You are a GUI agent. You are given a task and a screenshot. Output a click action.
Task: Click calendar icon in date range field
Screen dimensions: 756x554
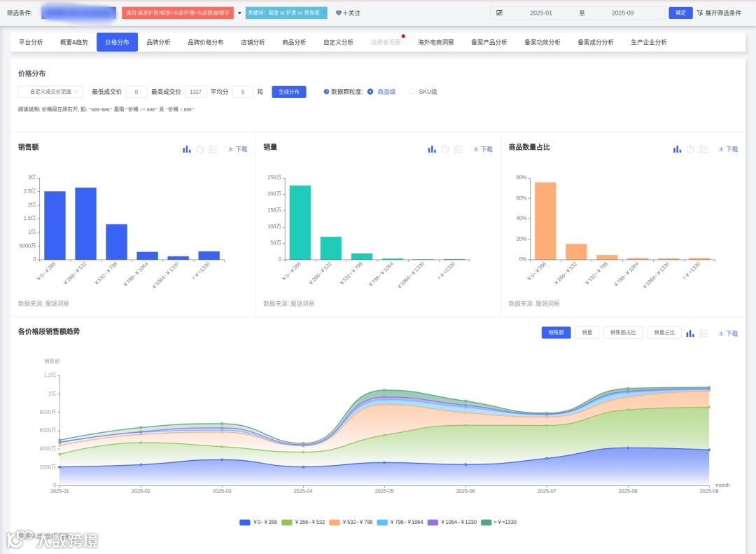[500, 13]
